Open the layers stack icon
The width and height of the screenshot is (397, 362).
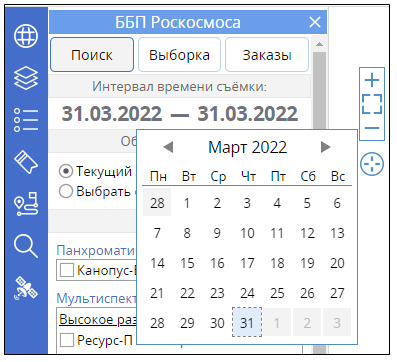click(x=26, y=78)
